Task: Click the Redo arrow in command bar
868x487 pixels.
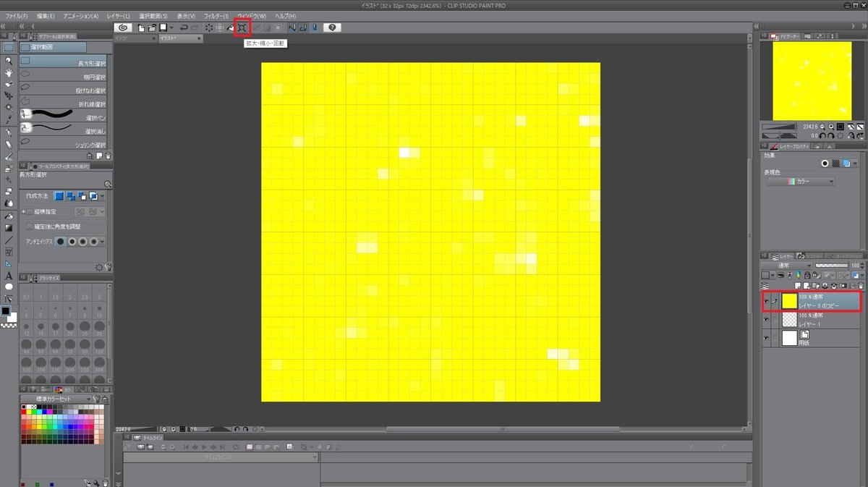Action: 195,27
